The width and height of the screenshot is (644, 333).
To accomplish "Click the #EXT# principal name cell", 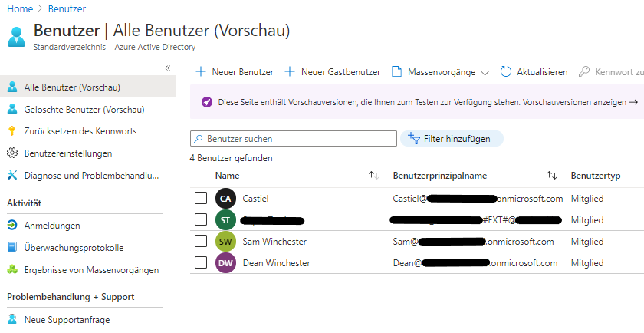I will [x=475, y=220].
